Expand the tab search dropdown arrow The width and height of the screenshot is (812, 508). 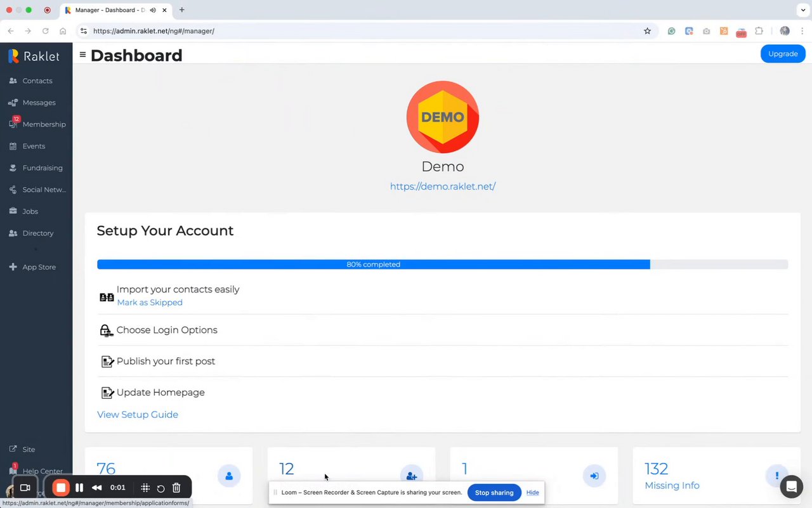[x=802, y=10]
